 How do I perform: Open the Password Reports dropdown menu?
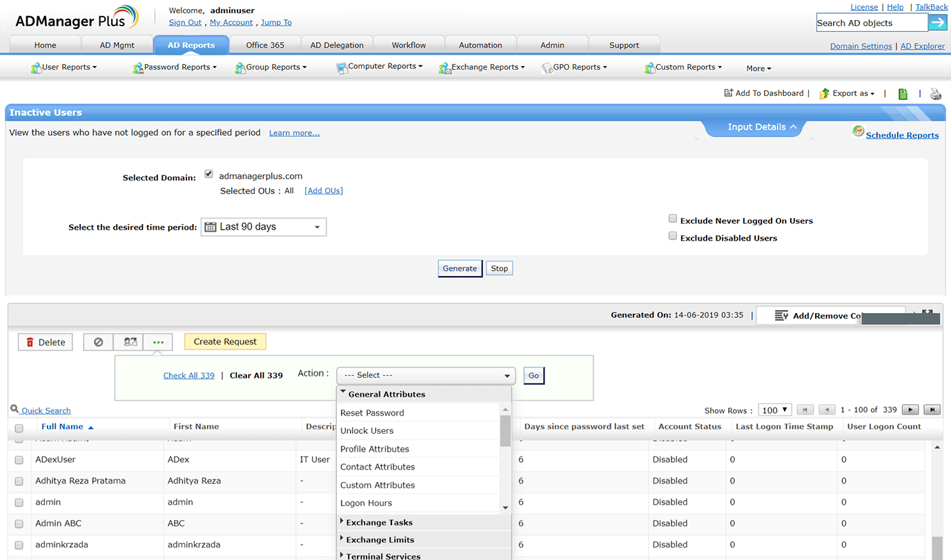(175, 68)
